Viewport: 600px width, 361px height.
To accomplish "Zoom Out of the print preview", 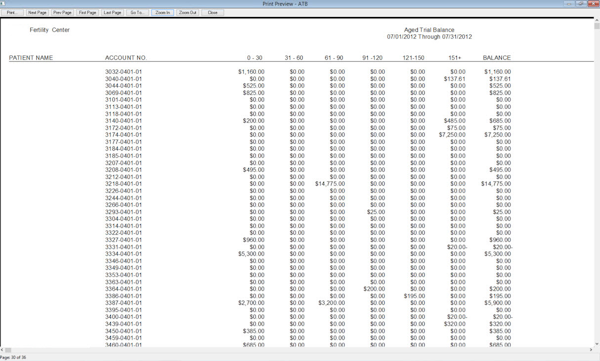I will [188, 13].
